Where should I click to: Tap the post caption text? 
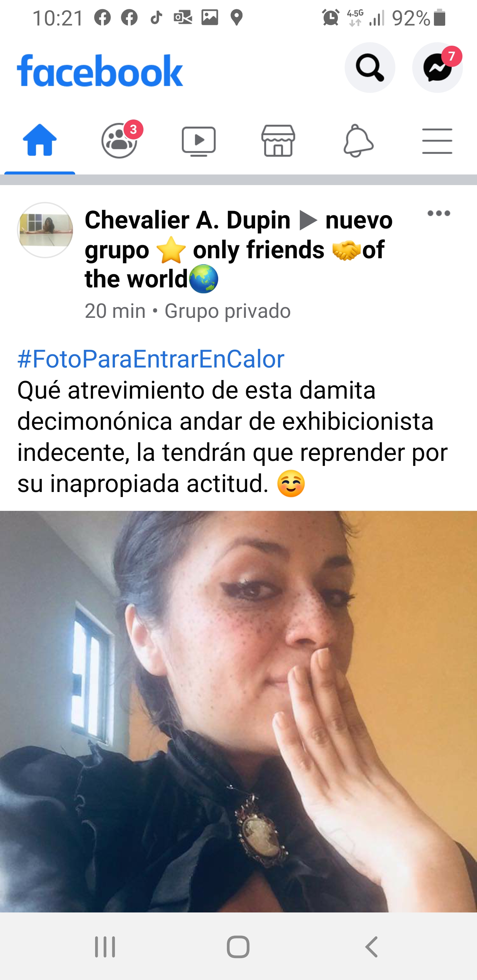[x=232, y=437]
